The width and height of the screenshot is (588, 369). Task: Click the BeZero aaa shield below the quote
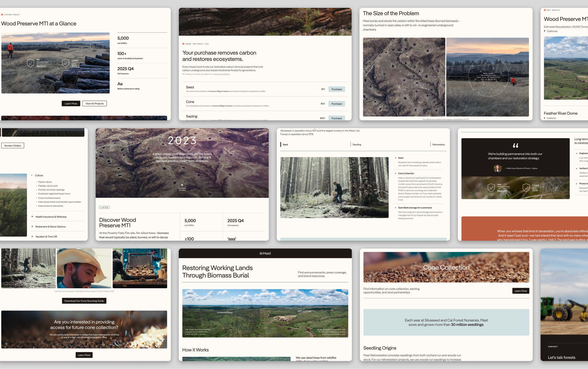tap(491, 188)
